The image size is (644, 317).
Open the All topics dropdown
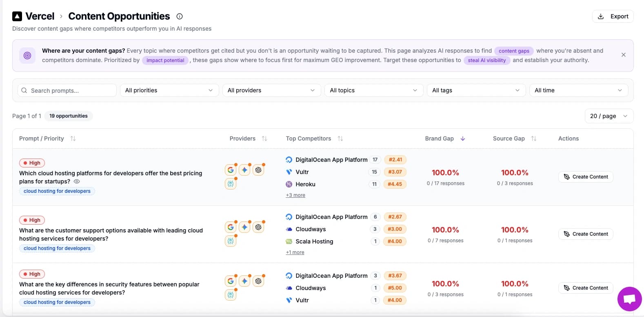374,90
